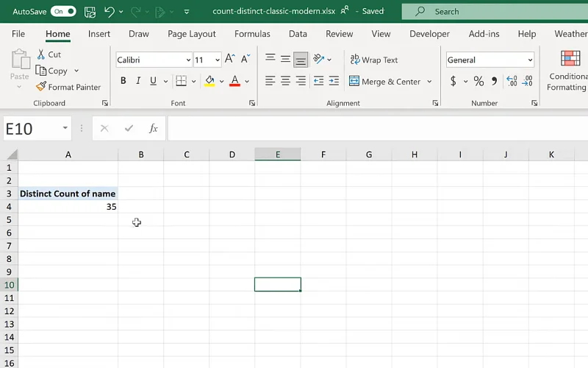Open the Review tab
The image size is (588, 368).
[x=340, y=34]
